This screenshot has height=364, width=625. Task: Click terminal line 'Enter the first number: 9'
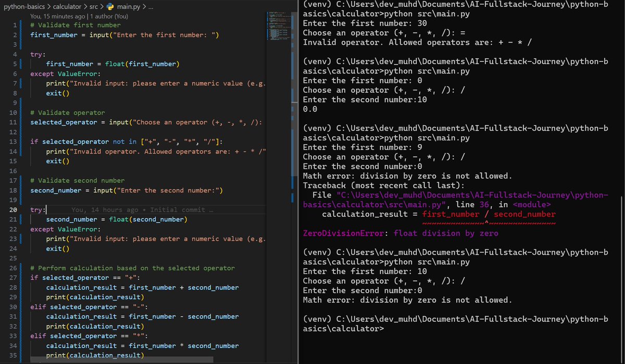tap(362, 147)
